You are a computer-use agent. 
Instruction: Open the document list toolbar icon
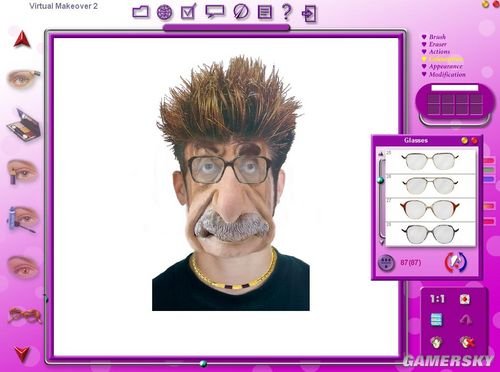(x=265, y=12)
